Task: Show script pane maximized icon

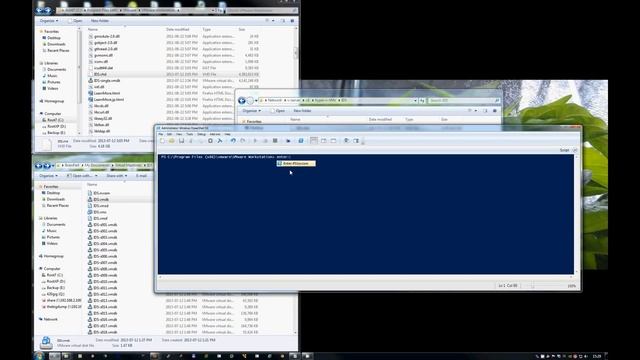Action: click(x=333, y=141)
